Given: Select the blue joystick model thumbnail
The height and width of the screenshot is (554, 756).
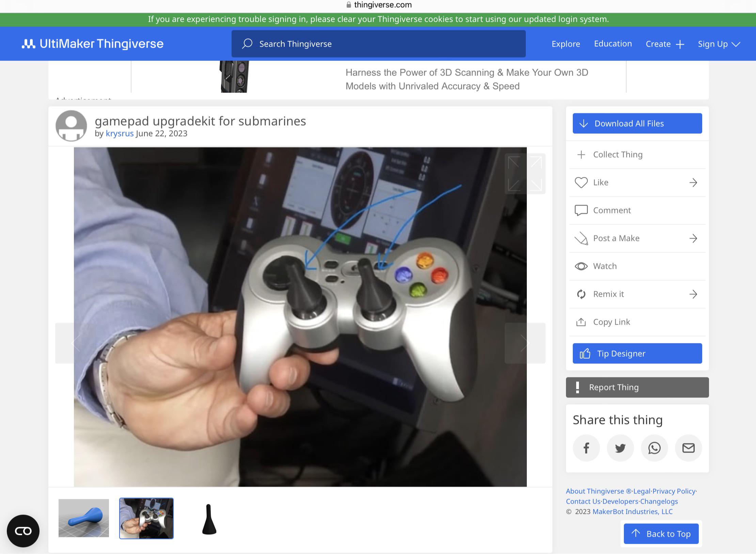Looking at the screenshot, I should pos(84,518).
